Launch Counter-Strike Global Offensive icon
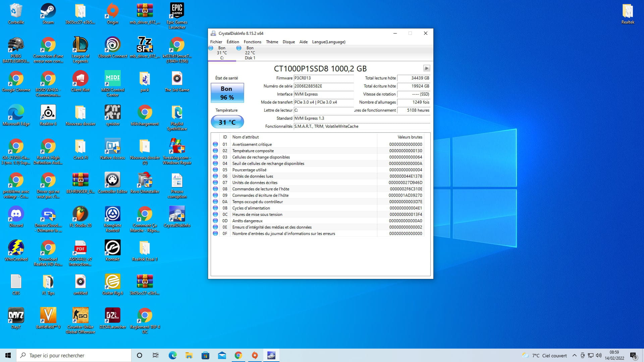This screenshot has width=644, height=362. pos(80,321)
